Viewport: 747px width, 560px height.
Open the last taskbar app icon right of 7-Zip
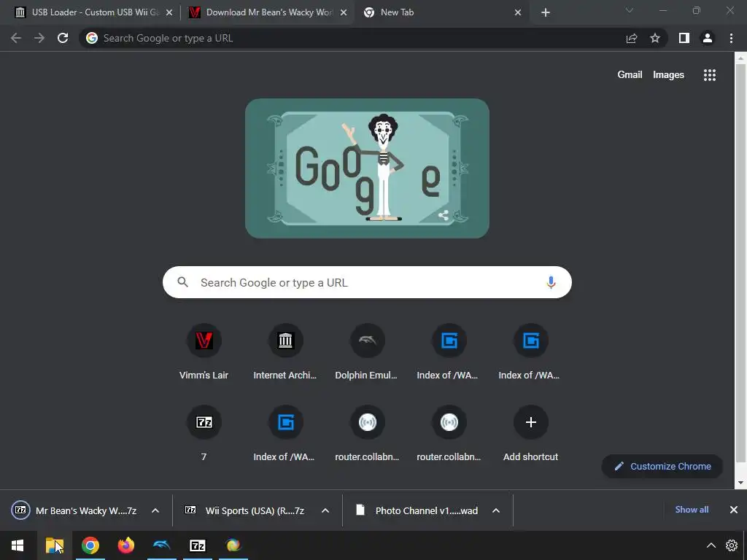pos(233,545)
